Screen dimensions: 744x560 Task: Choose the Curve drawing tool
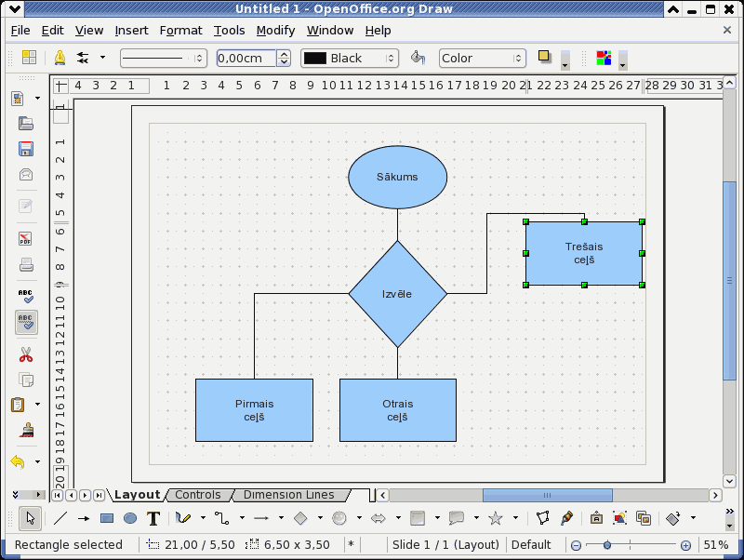pos(183,518)
